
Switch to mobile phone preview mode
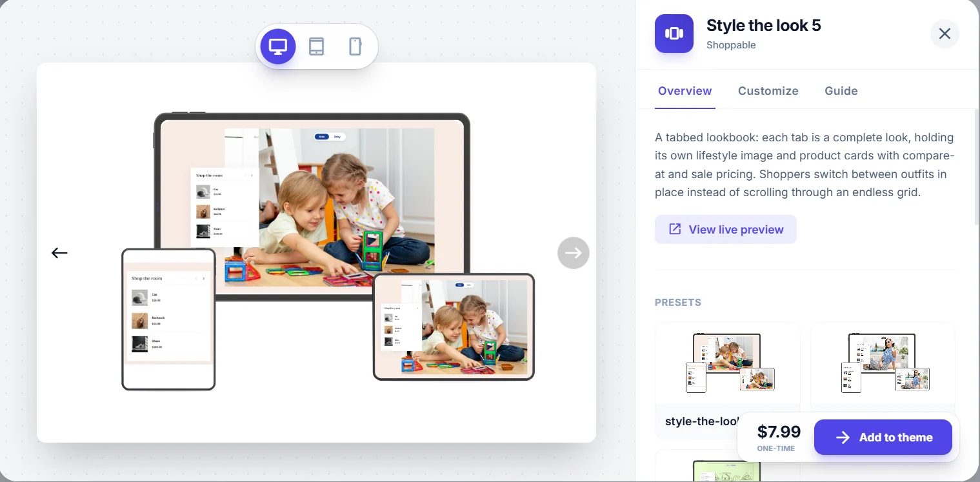355,46
